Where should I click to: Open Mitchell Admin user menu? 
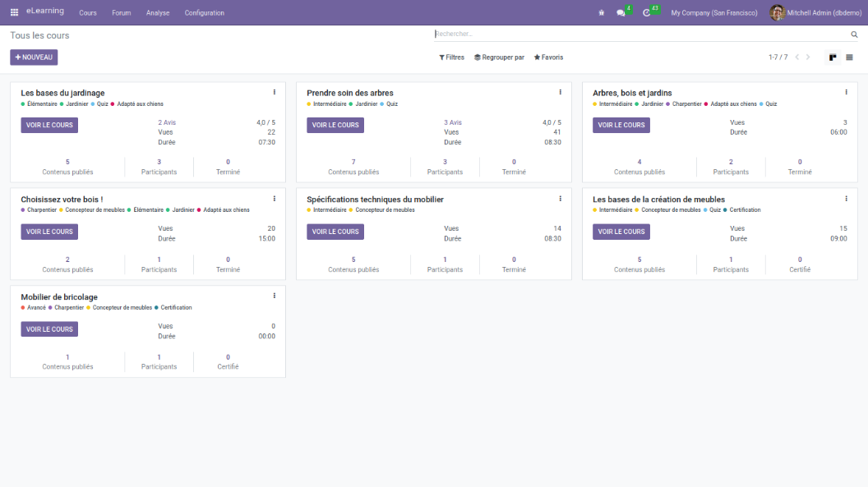click(x=815, y=12)
